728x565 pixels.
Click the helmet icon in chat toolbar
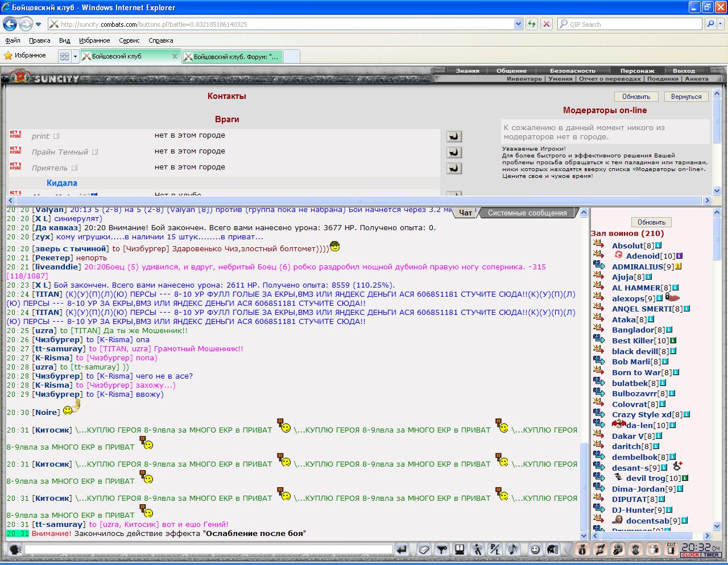pyautogui.click(x=552, y=550)
